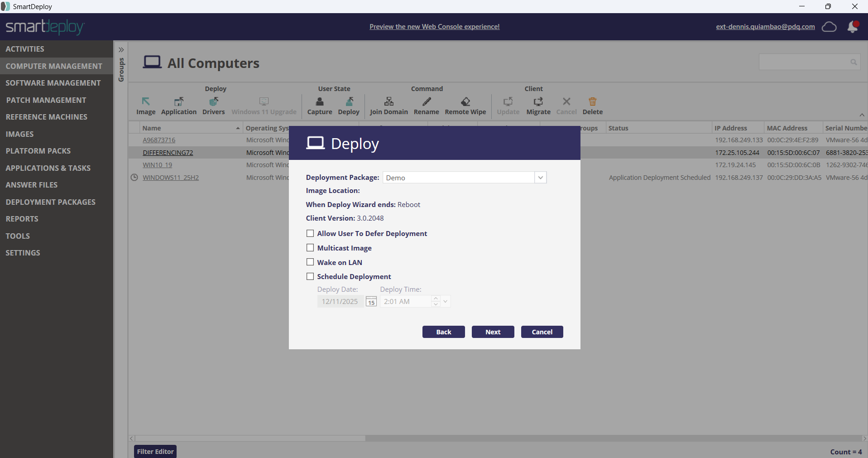The width and height of the screenshot is (868, 458).
Task: Check the Multicast Image option
Action: [310, 248]
